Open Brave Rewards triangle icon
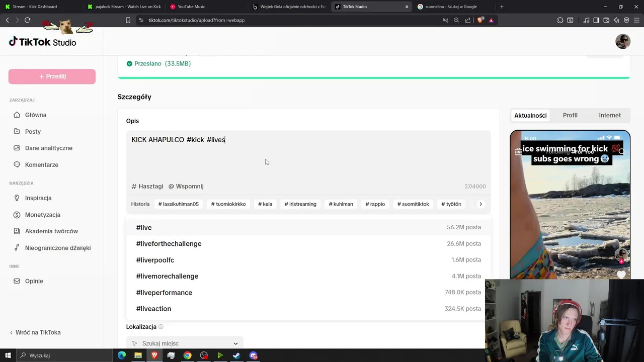 [x=491, y=20]
